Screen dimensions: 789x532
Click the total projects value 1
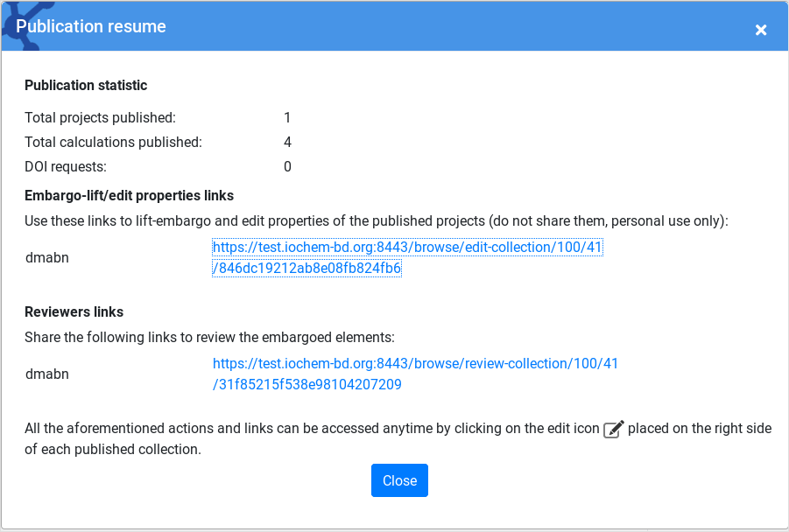click(287, 117)
